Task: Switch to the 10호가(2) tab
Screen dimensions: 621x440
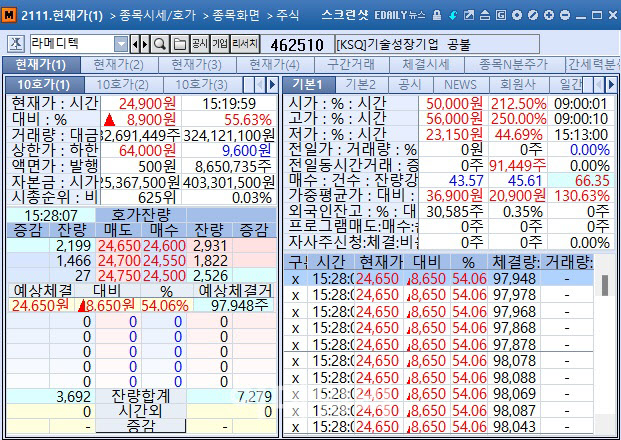Action: point(123,84)
